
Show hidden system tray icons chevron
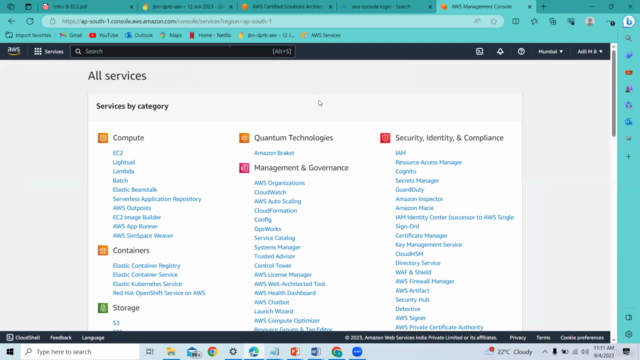point(544,352)
